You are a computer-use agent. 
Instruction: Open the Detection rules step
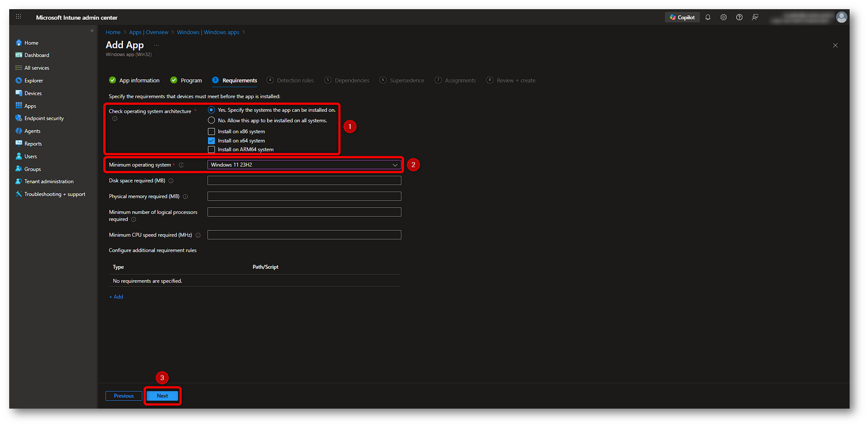tap(290, 80)
